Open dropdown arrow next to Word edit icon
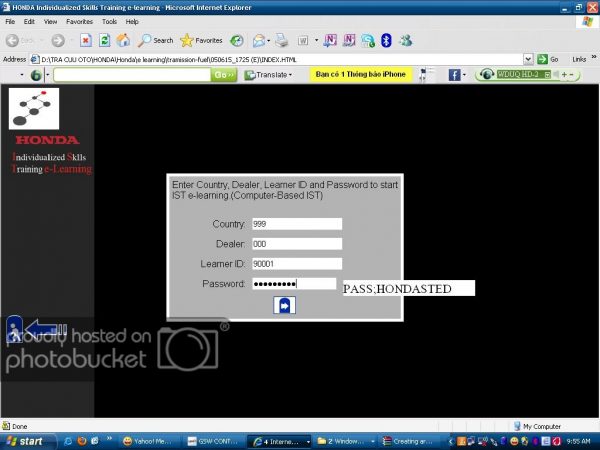 pos(316,40)
